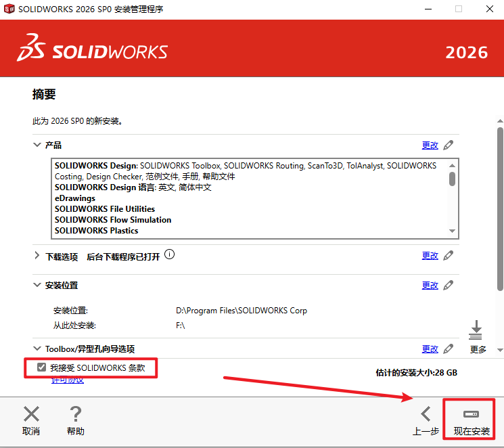Click the 更多 download arrow icon
This screenshot has width=504, height=448.
[476, 331]
